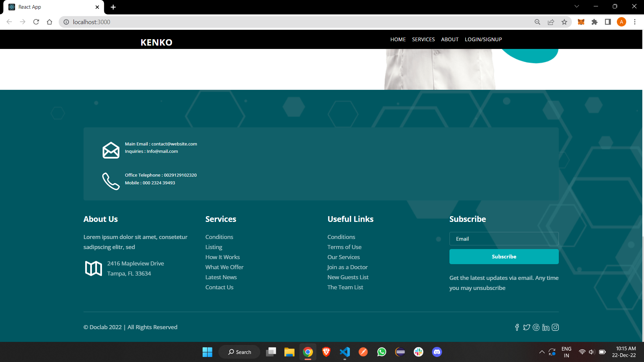This screenshot has height=362, width=644.
Task: Bookmark page with the star icon
Action: point(564,22)
